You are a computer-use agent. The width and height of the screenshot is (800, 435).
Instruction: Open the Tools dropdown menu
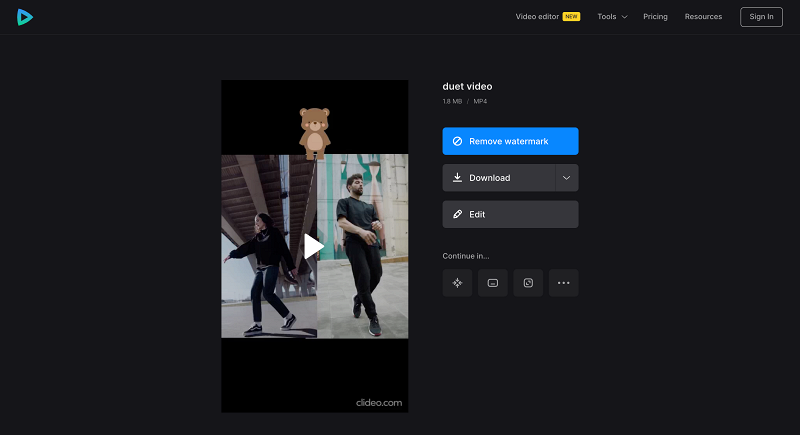[x=612, y=17]
